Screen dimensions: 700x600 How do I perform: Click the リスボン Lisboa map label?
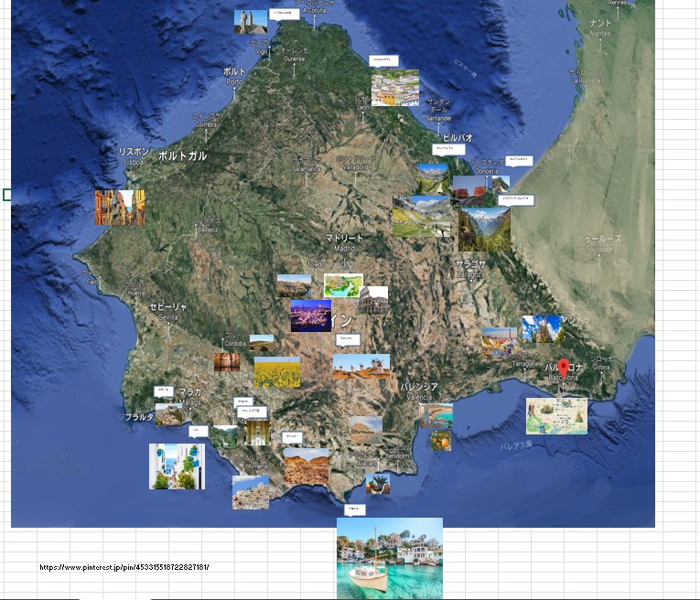click(x=134, y=156)
